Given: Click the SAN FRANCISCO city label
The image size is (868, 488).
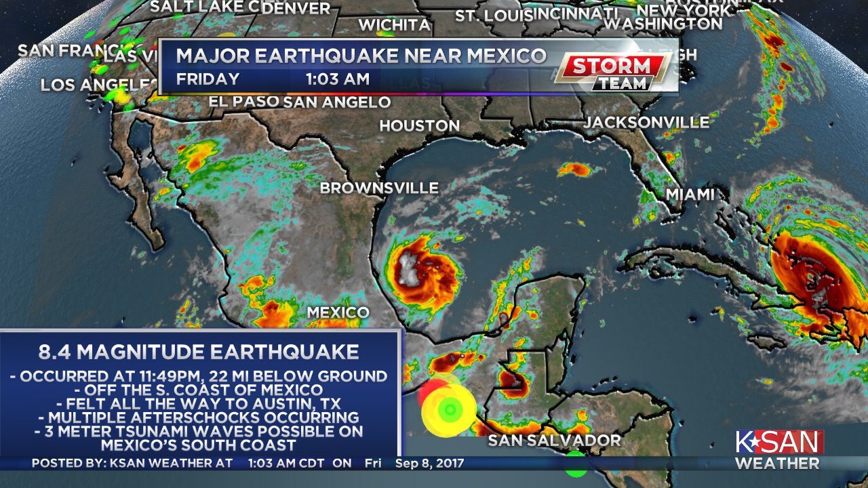Looking at the screenshot, I should click(x=71, y=51).
